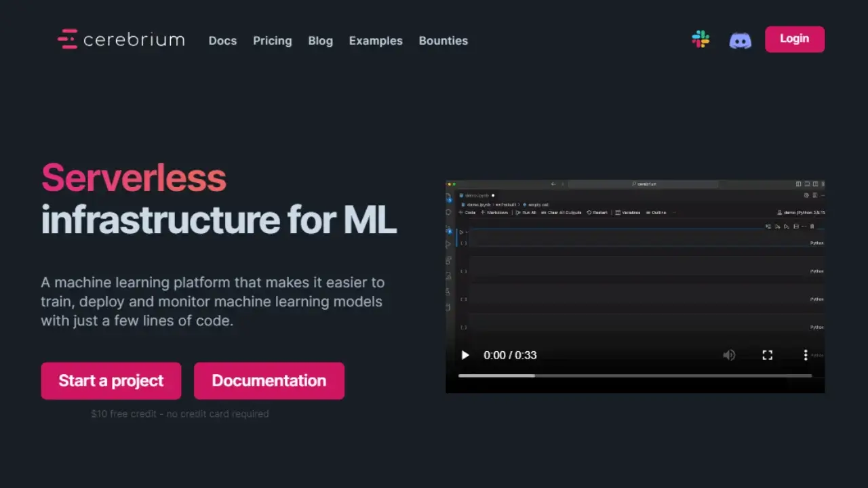Viewport: 868px width, 488px height.
Task: Mute the video with the speaker icon
Action: tap(729, 355)
